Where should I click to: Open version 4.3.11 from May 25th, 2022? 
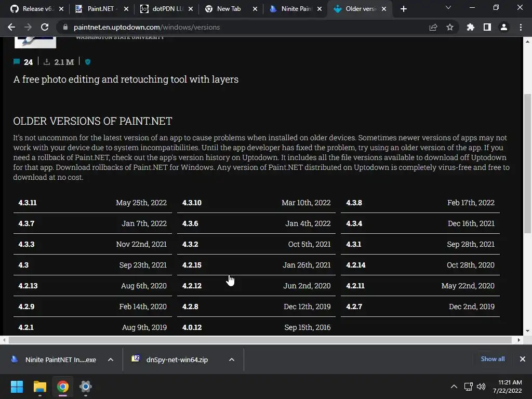[92, 203]
